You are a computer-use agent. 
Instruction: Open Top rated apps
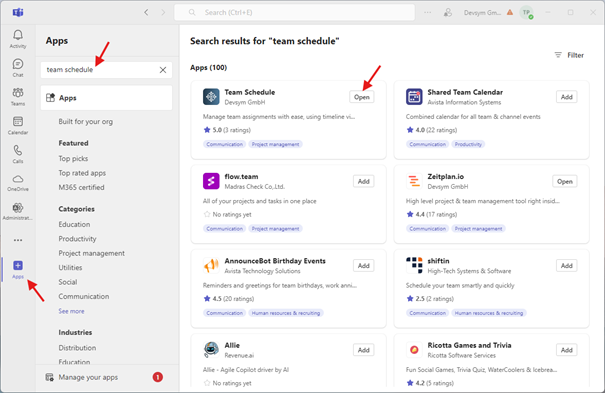click(x=82, y=173)
